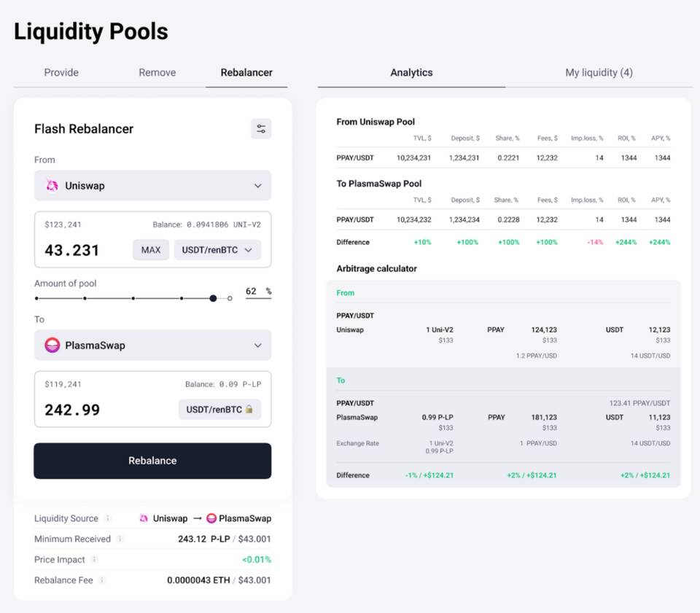Click the info icon beside Price Impact
This screenshot has width=700, height=613.
(95, 560)
